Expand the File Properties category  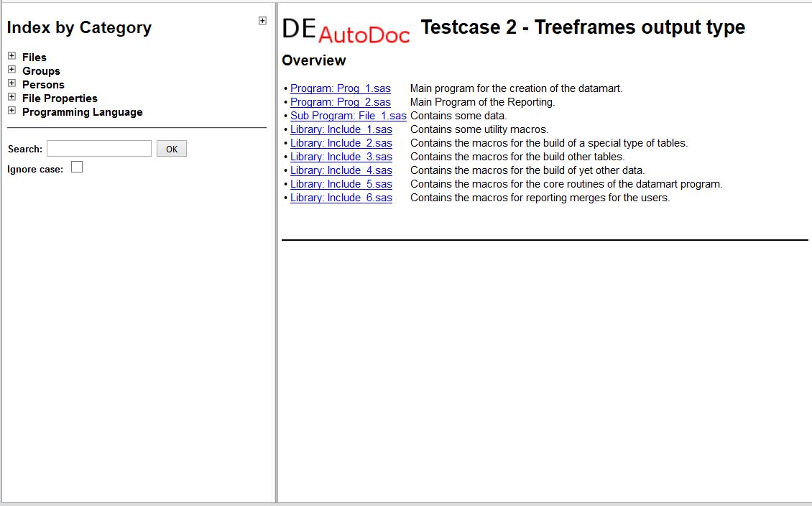click(x=11, y=97)
